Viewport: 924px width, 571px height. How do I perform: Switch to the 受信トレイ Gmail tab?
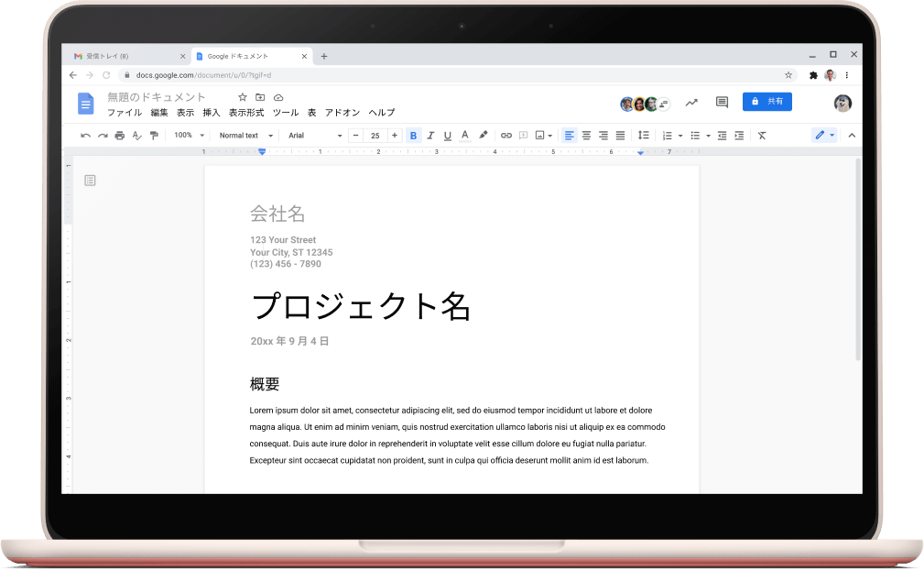pos(124,56)
